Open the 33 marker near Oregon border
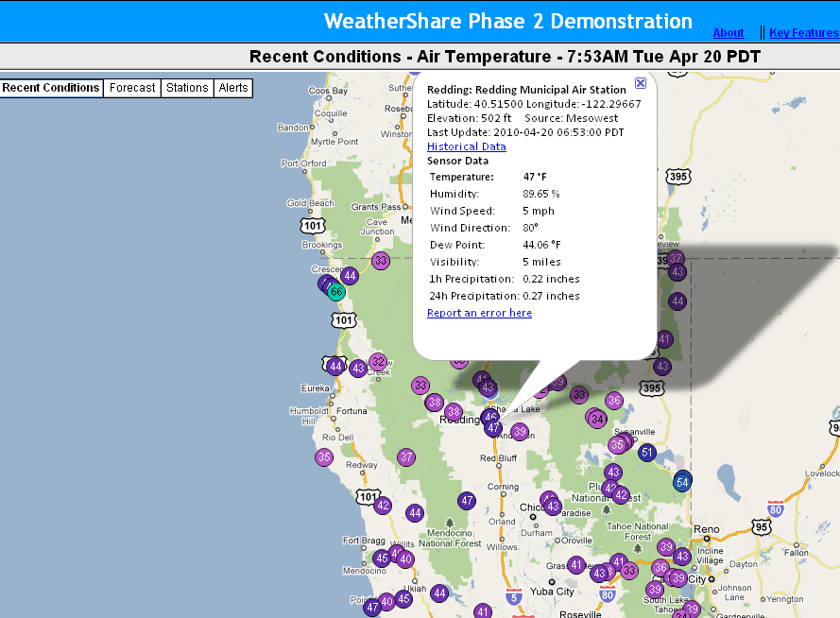Viewport: 840px width, 618px height. [x=381, y=261]
